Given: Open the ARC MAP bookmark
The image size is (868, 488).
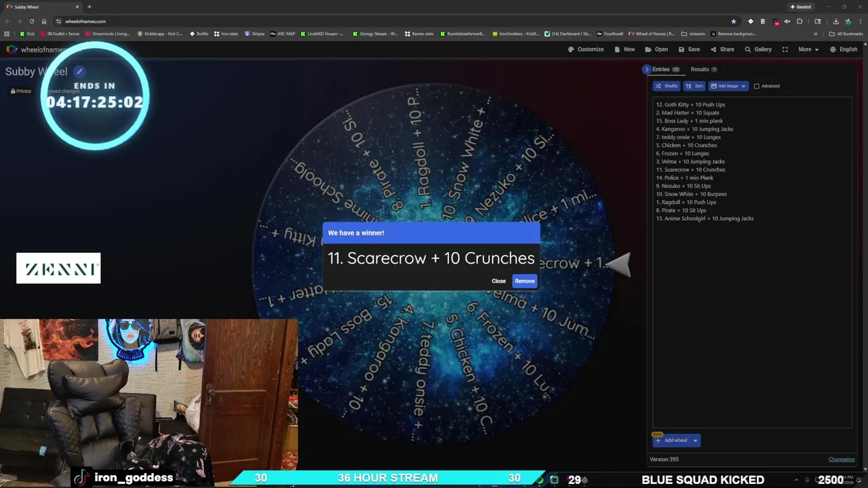Looking at the screenshot, I should click(x=283, y=33).
